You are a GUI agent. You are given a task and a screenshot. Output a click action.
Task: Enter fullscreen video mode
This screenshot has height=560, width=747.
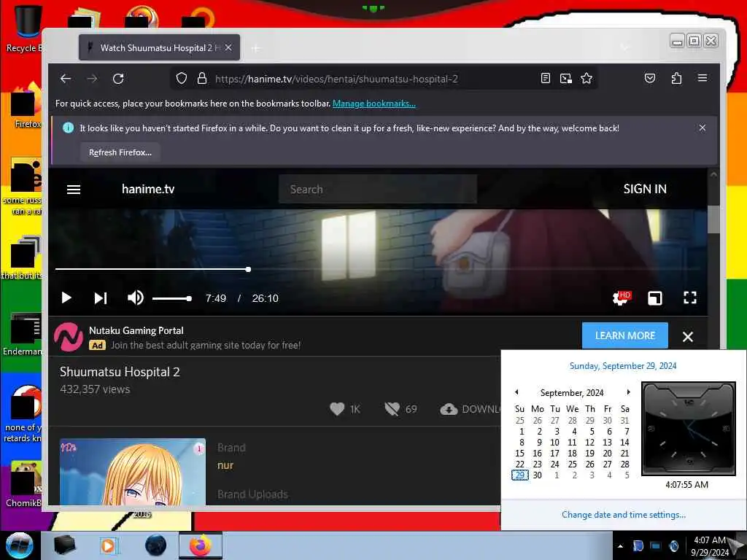690,298
